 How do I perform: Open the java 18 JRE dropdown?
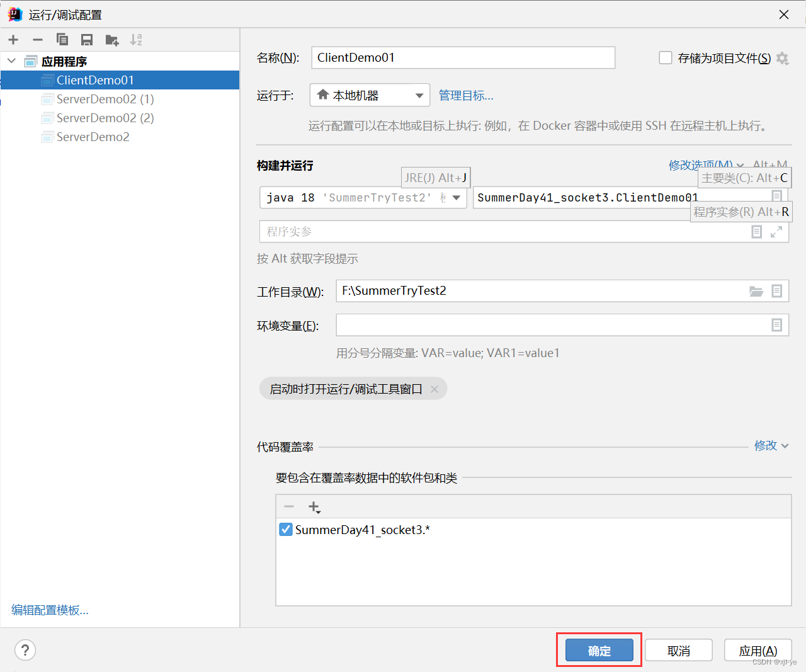(x=363, y=197)
